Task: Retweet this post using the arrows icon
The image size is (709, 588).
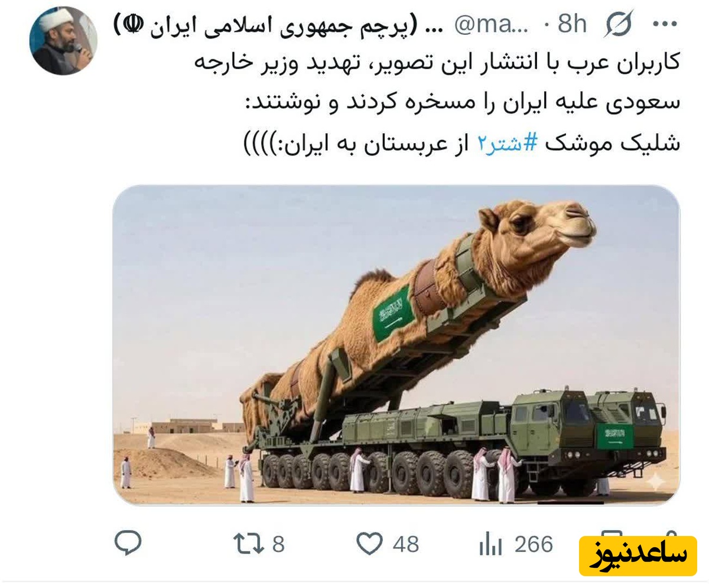Action: click(x=248, y=544)
